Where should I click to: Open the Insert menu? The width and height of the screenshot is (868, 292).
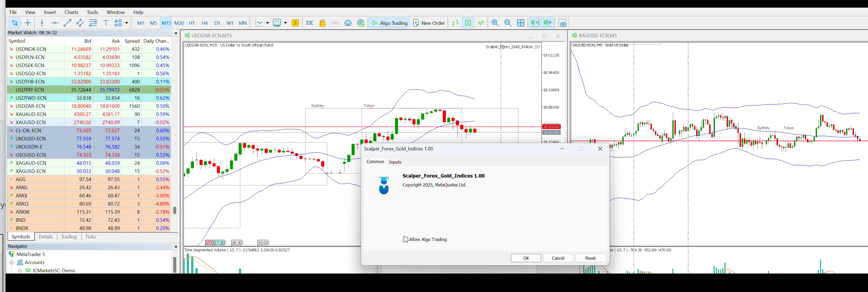(50, 12)
